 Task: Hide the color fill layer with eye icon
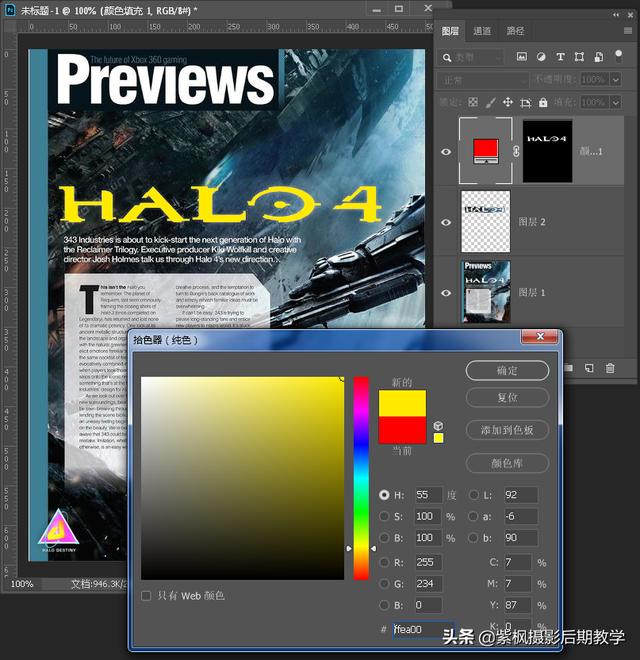click(x=446, y=152)
